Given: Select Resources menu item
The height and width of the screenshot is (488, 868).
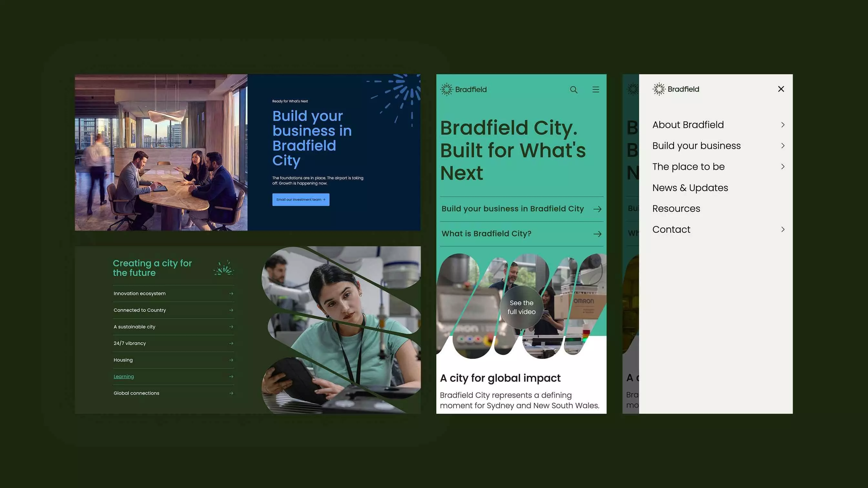Looking at the screenshot, I should (676, 208).
